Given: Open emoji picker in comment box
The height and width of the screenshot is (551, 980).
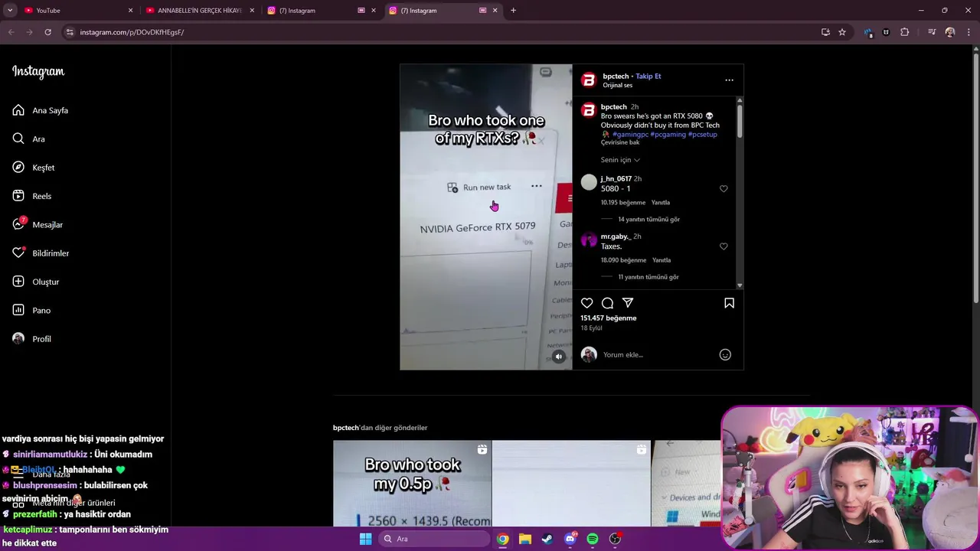Looking at the screenshot, I should (x=725, y=354).
